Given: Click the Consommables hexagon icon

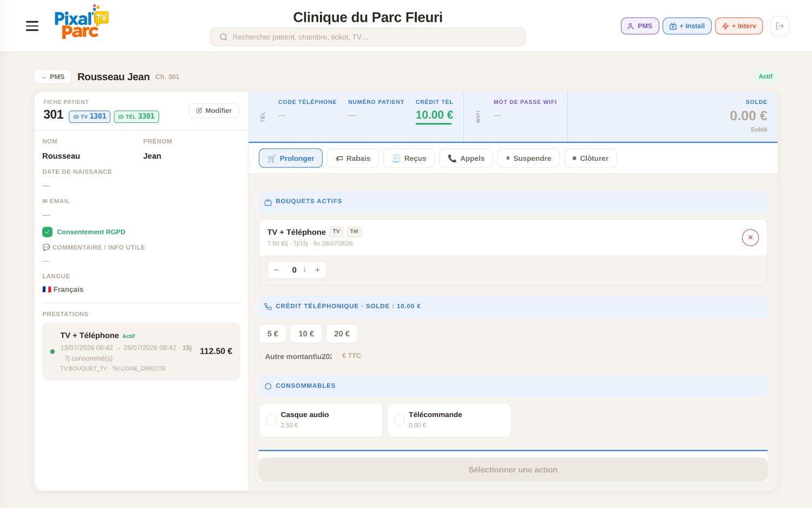Looking at the screenshot, I should coord(268,386).
